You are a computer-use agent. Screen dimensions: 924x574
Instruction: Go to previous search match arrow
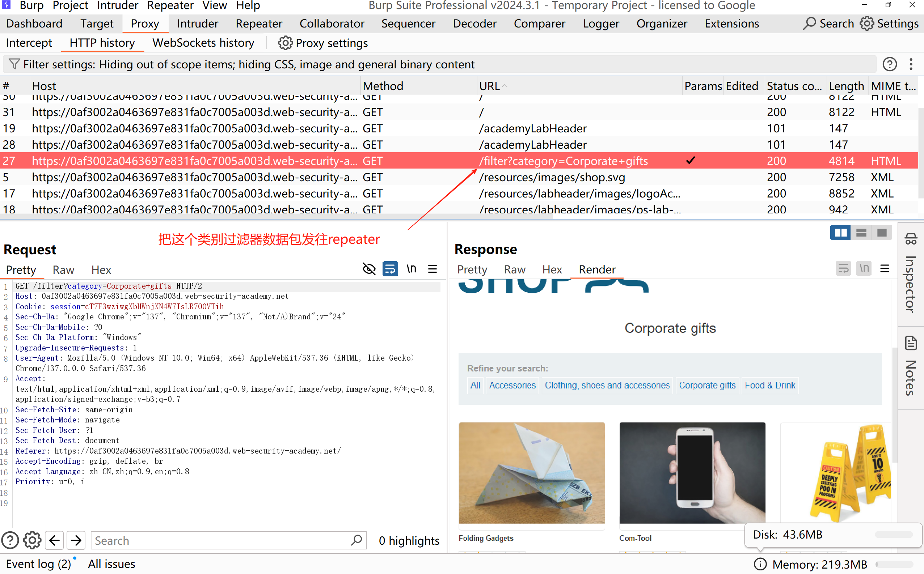point(54,540)
